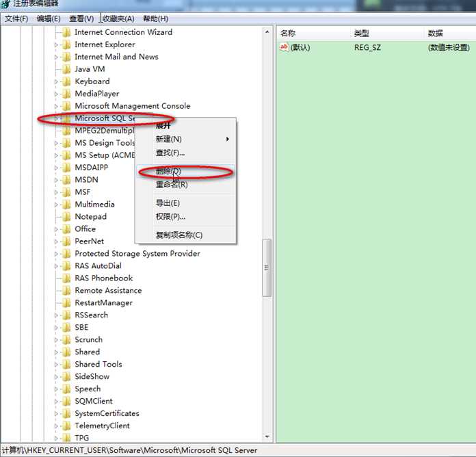Click the tree scrollbar down arrow
Image resolution: width=476 pixels, height=457 pixels.
tap(267, 436)
